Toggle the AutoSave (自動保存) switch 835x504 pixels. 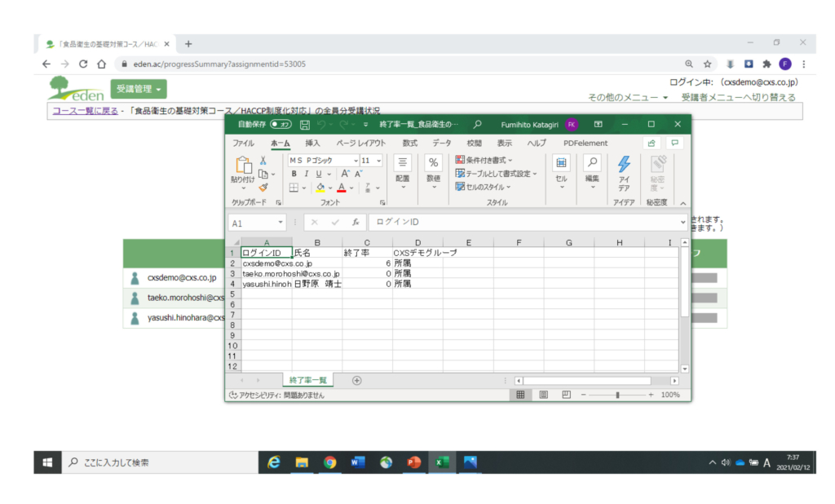click(281, 125)
